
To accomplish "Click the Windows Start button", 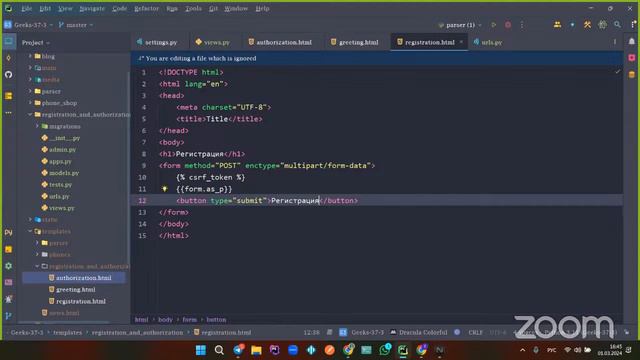I will (x=201, y=350).
